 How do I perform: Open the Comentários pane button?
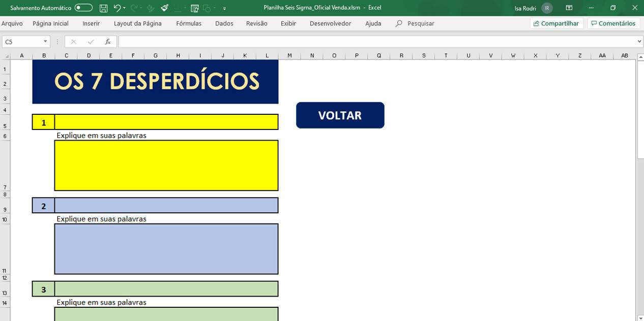613,23
